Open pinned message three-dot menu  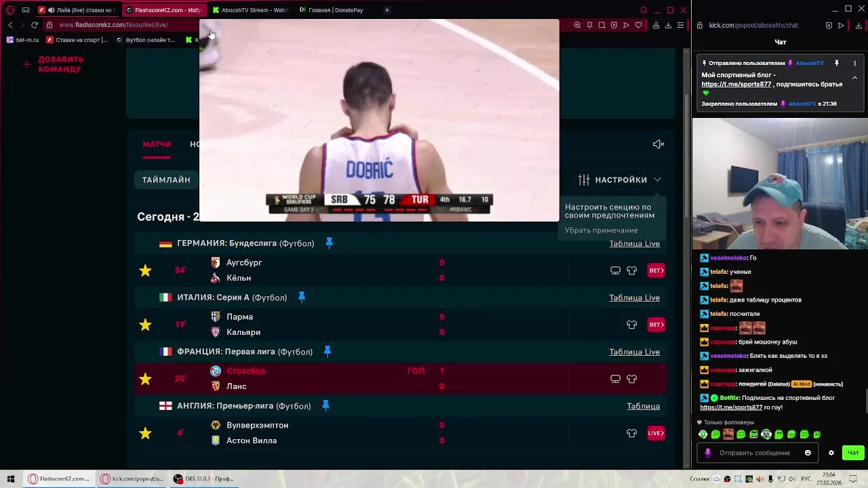pyautogui.click(x=854, y=63)
